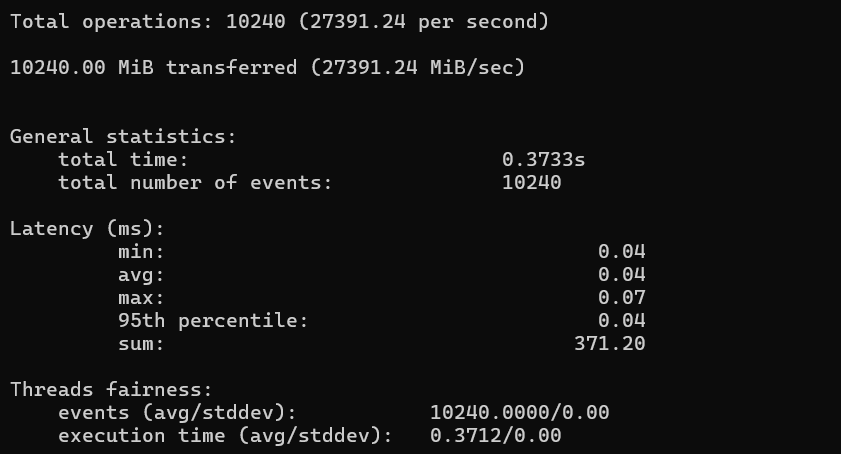The height and width of the screenshot is (454, 841).
Task: Click the "Threads fairness:" heading
Action: click(x=111, y=390)
